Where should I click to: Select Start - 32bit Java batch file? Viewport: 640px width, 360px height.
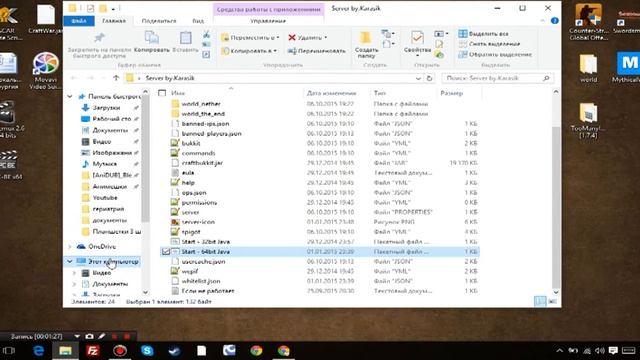(205, 242)
